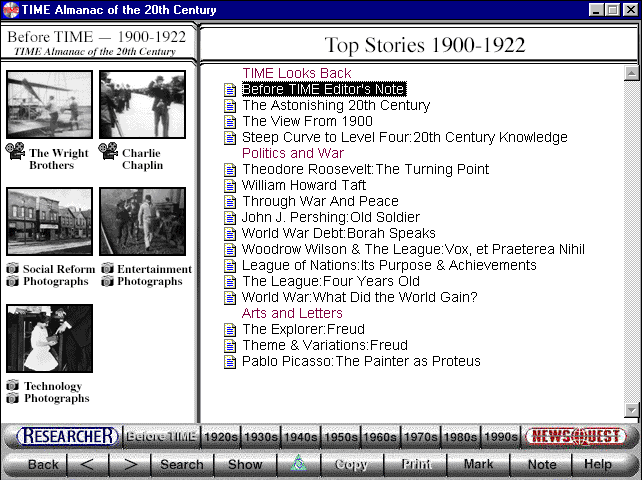Open Pablo Picasso: The Painter as Proteus

point(361,361)
